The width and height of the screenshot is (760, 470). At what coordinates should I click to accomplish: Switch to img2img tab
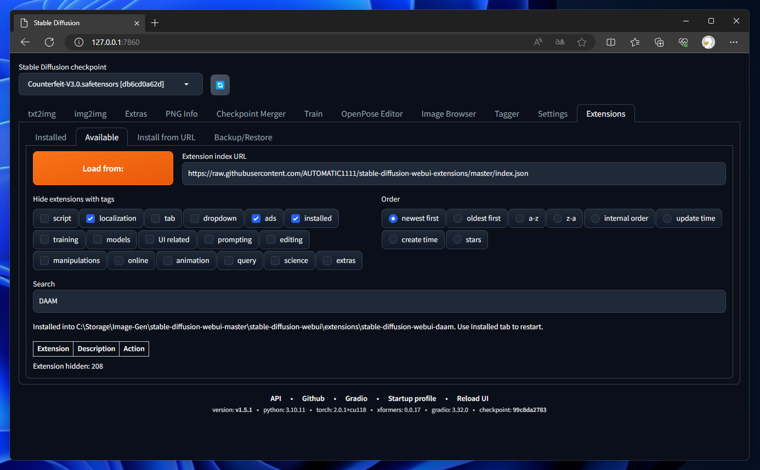(x=90, y=114)
